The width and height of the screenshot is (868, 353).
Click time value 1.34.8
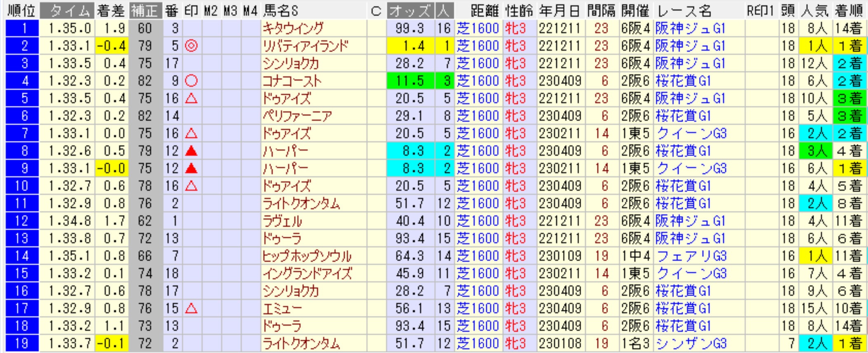(x=69, y=221)
